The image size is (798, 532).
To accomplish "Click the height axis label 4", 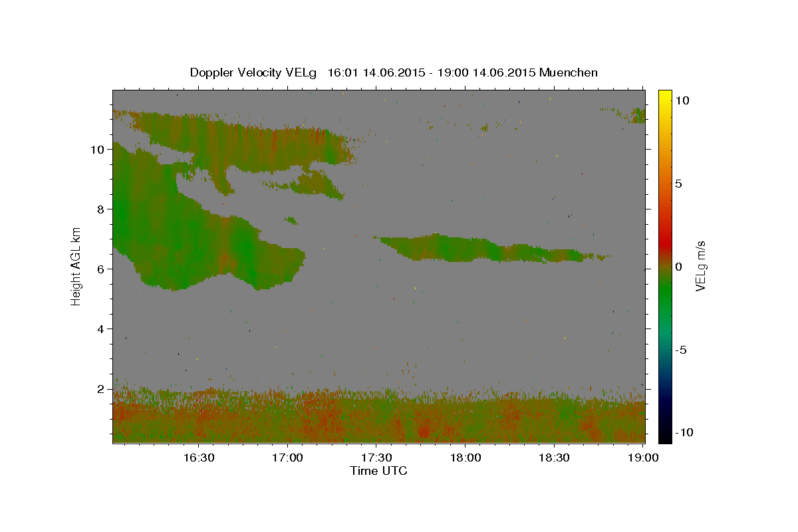I will tap(101, 329).
